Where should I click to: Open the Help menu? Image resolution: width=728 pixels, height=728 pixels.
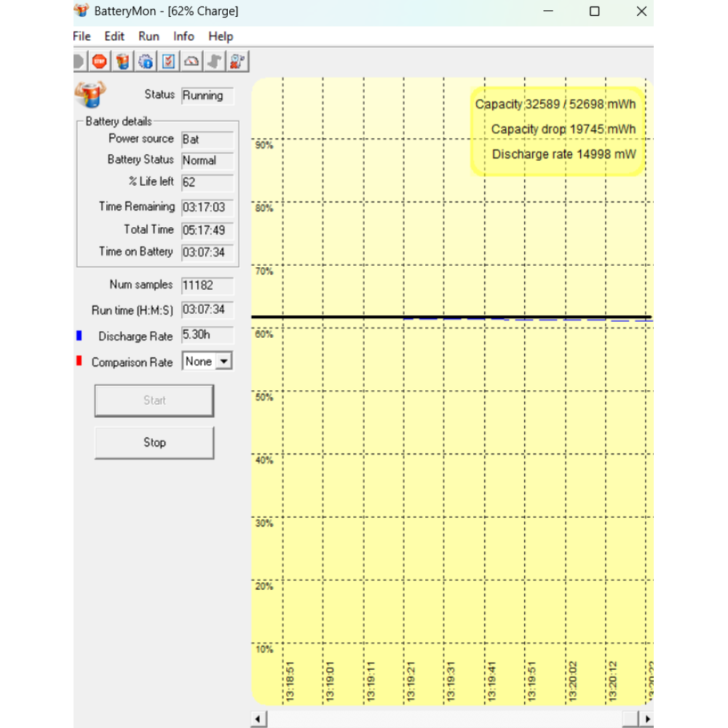click(221, 36)
